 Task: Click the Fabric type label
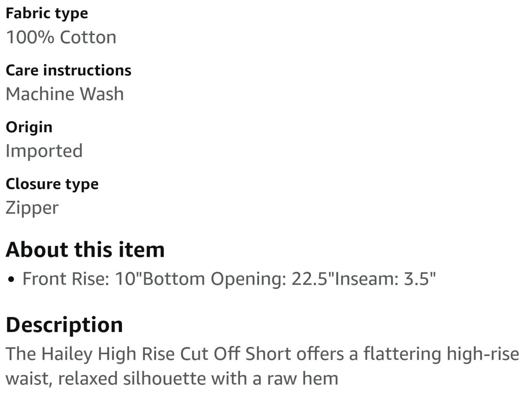coord(47,14)
